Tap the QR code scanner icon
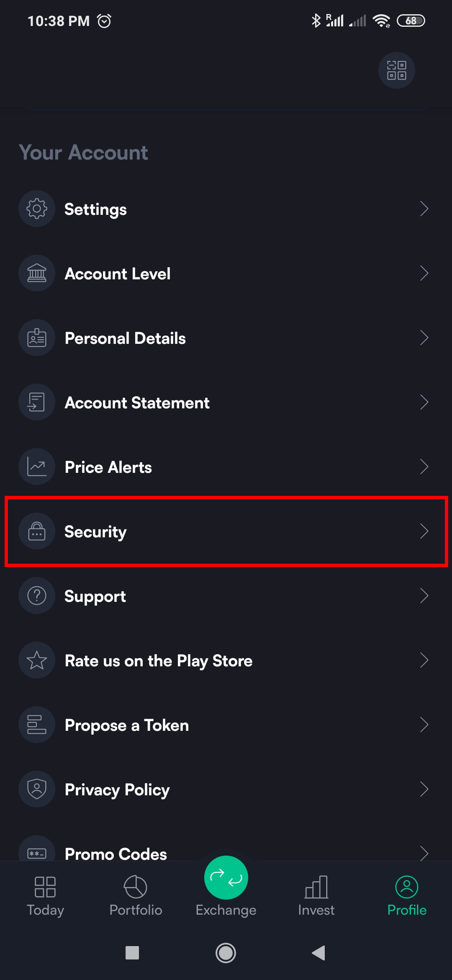The width and height of the screenshot is (452, 980). coord(396,70)
